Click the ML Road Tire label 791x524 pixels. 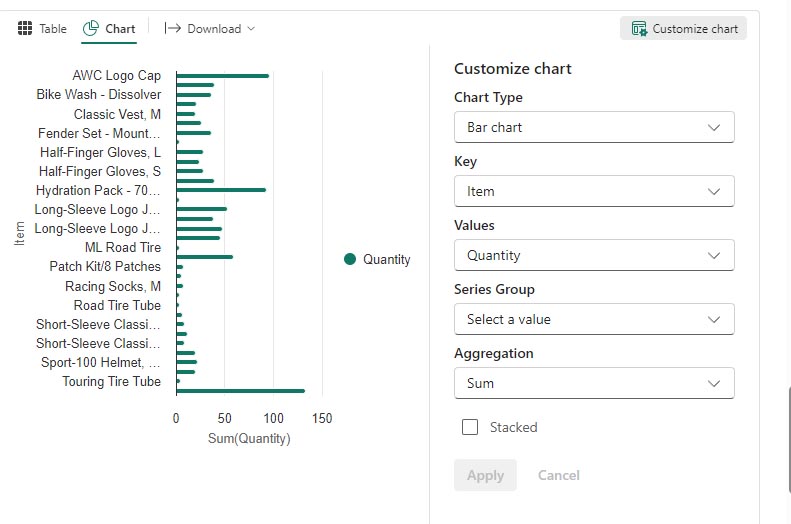[x=123, y=248]
